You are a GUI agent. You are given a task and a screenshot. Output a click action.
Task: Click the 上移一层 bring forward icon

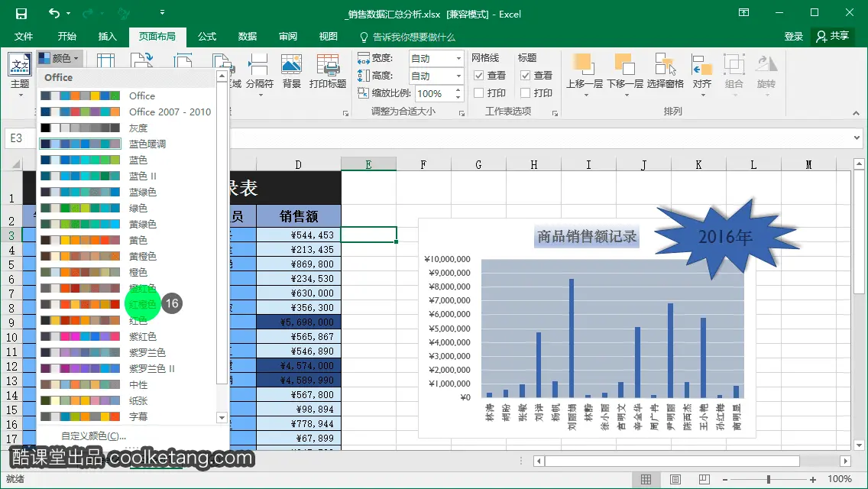point(585,76)
